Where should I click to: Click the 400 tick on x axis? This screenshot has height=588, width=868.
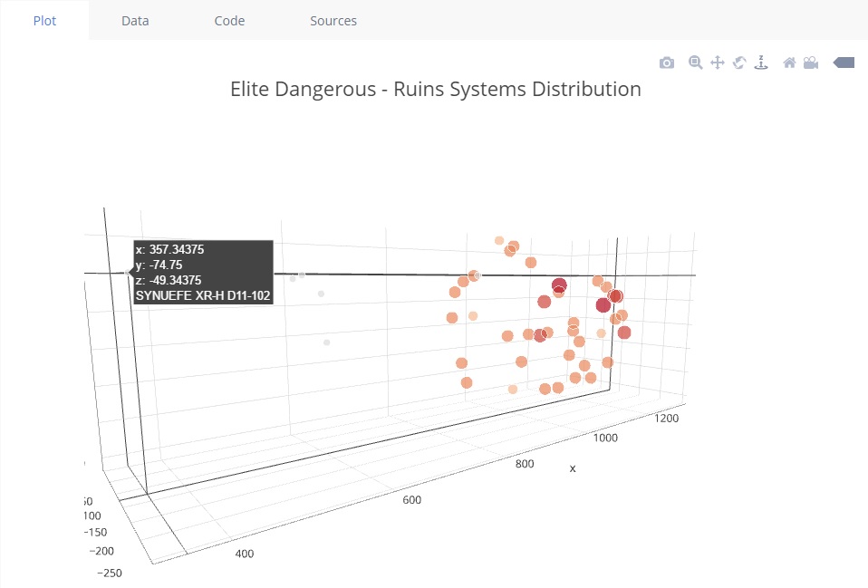click(244, 554)
